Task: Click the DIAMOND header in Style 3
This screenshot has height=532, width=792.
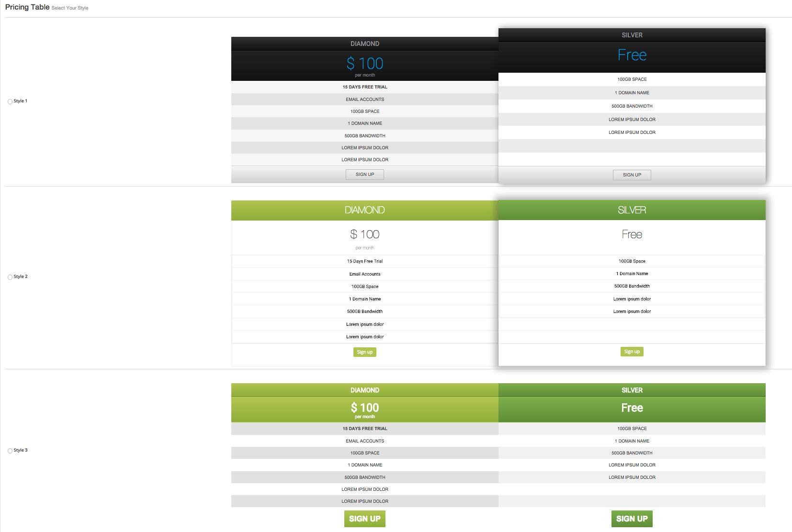Action: click(364, 390)
